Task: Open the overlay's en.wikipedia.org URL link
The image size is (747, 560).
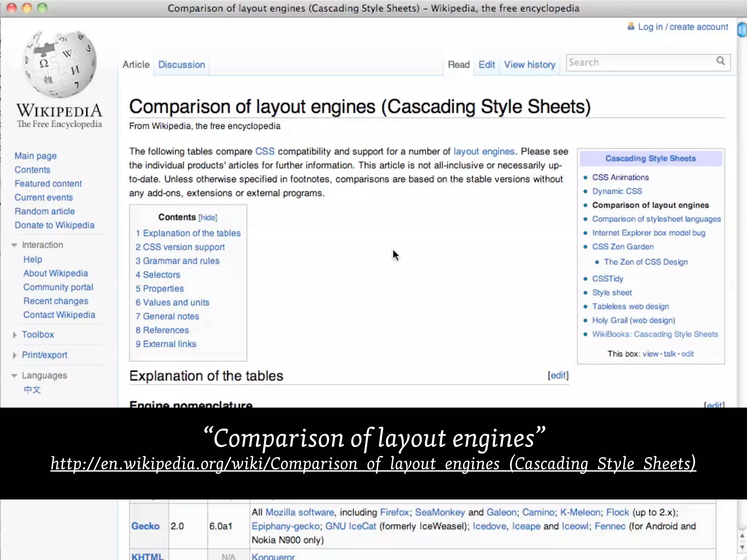Action: coord(373,463)
